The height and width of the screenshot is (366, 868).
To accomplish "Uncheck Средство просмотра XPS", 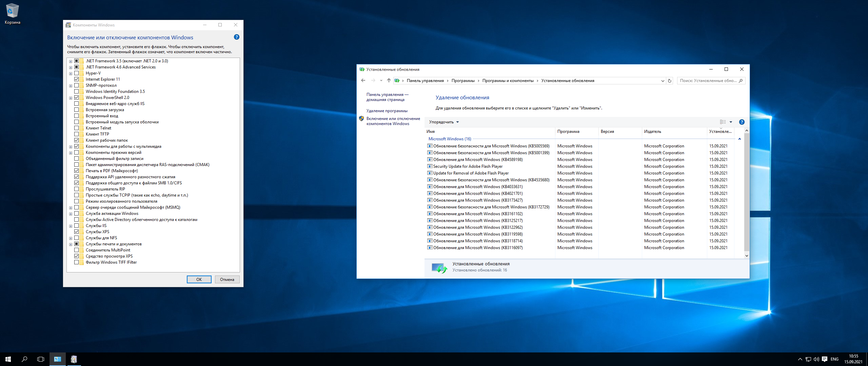I will point(77,256).
